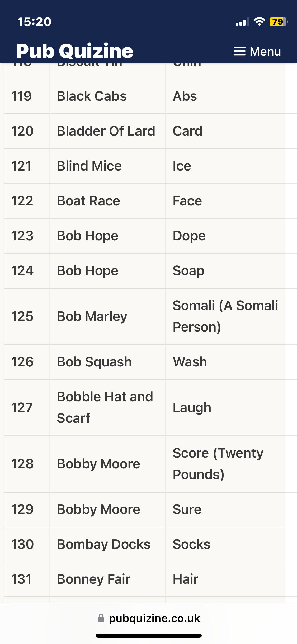
Task: Tap the Somali (A Somali Person) meaning
Action: (x=225, y=316)
